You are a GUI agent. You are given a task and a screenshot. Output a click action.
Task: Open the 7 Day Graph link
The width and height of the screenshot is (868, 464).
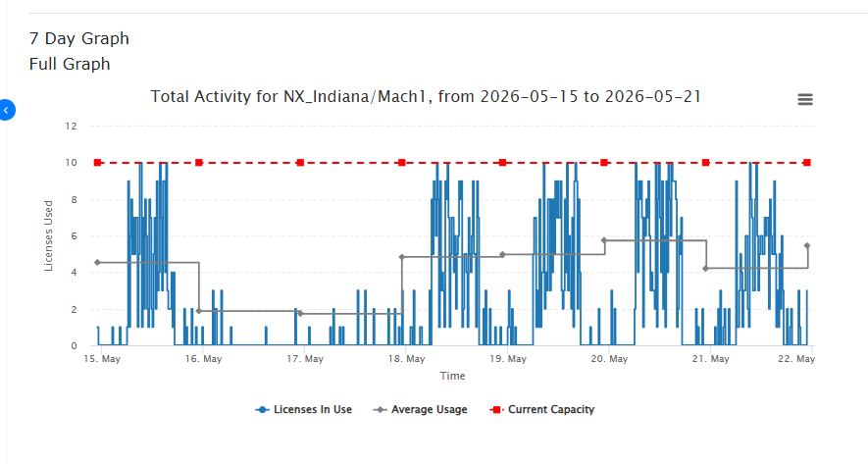pyautogui.click(x=79, y=38)
